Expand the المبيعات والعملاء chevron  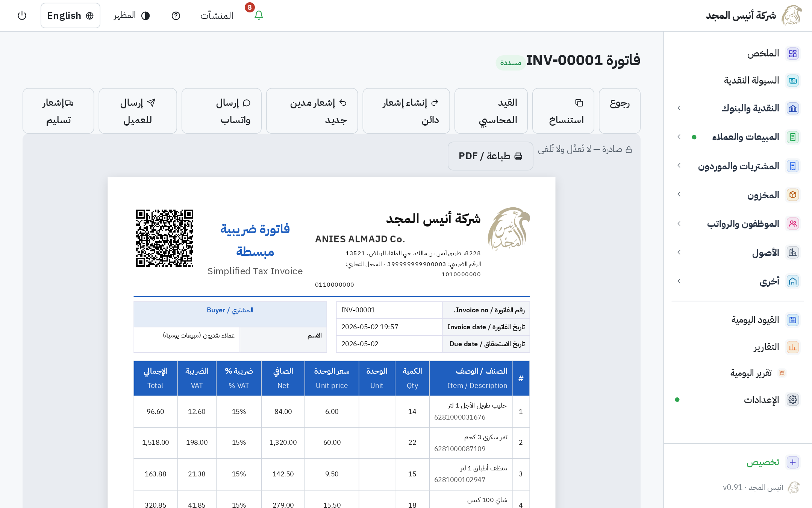[x=679, y=137]
